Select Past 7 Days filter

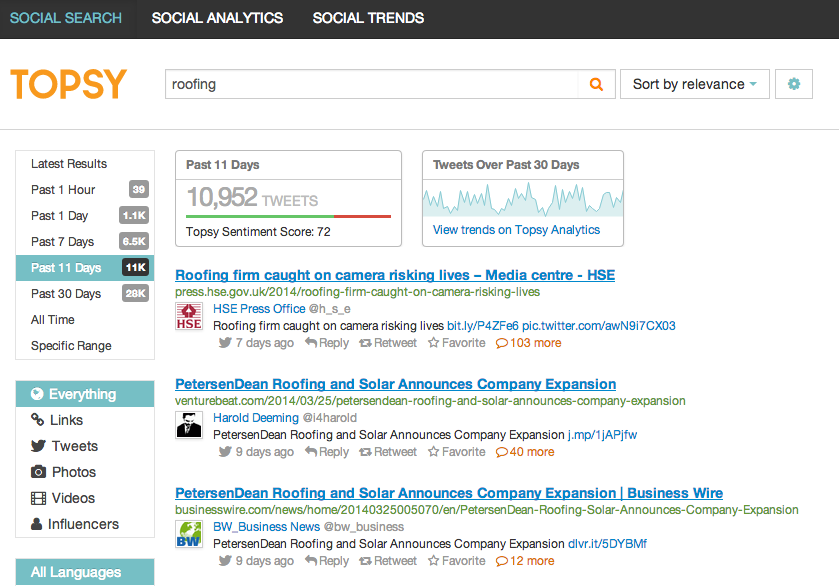(x=85, y=241)
